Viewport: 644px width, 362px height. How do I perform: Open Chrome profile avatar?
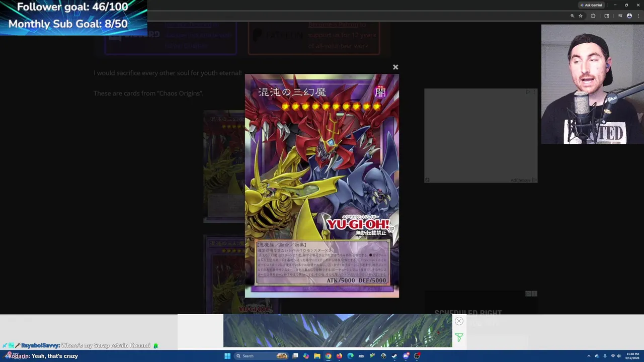[x=629, y=16]
